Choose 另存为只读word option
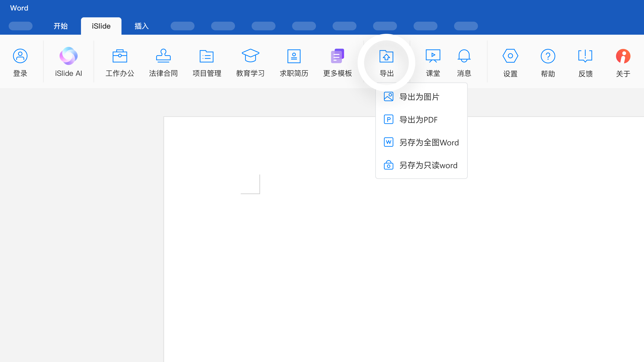The image size is (644, 362). (x=422, y=165)
